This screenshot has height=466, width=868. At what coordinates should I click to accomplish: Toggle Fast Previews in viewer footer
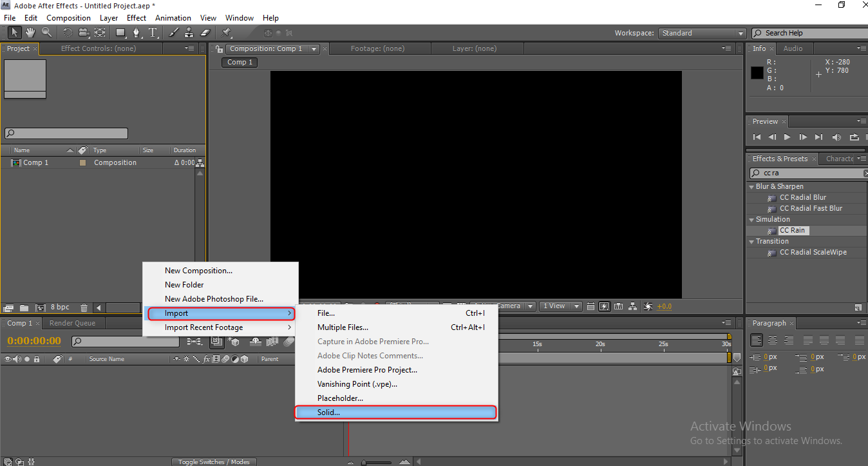(x=605, y=306)
